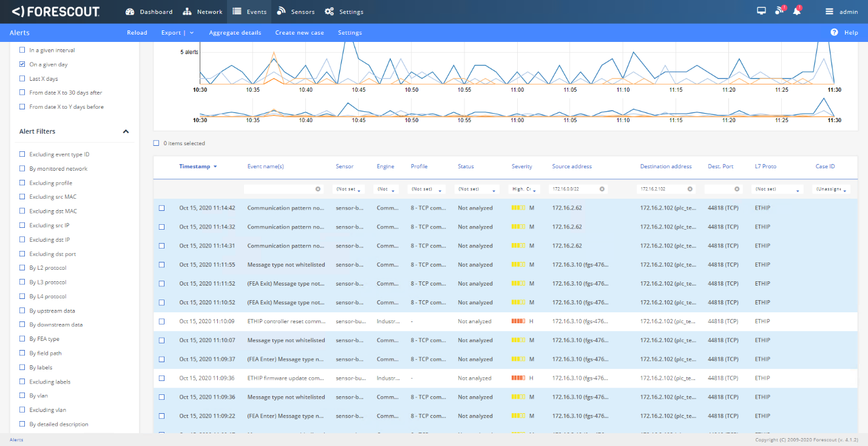868x446 pixels.
Task: Open the Help link
Action: (851, 33)
